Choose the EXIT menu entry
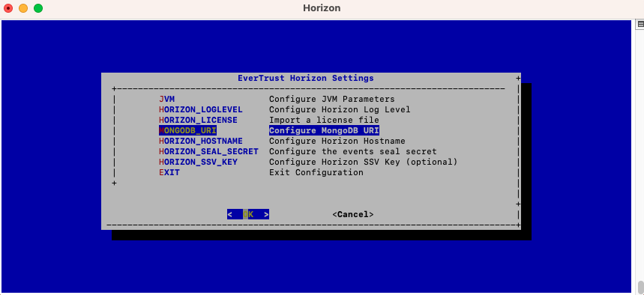The height and width of the screenshot is (295, 644). coord(169,172)
